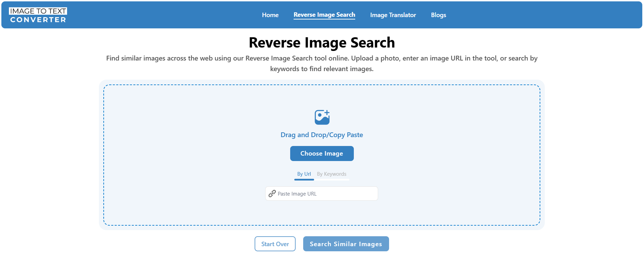Click the Reverse Image Search page heading

pyautogui.click(x=322, y=43)
